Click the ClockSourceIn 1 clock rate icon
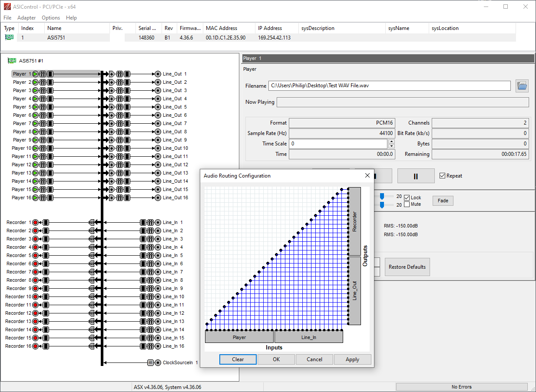The width and height of the screenshot is (536, 392). click(150, 362)
